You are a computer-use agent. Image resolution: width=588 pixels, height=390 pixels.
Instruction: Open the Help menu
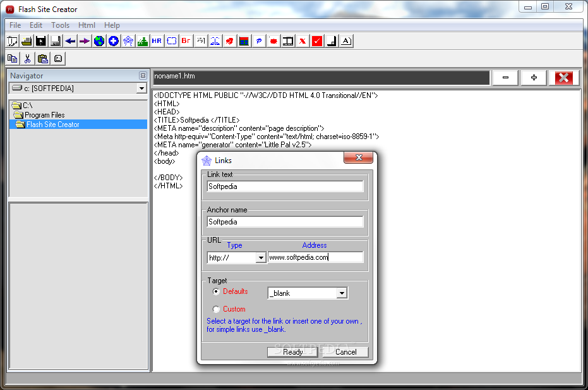(x=112, y=25)
